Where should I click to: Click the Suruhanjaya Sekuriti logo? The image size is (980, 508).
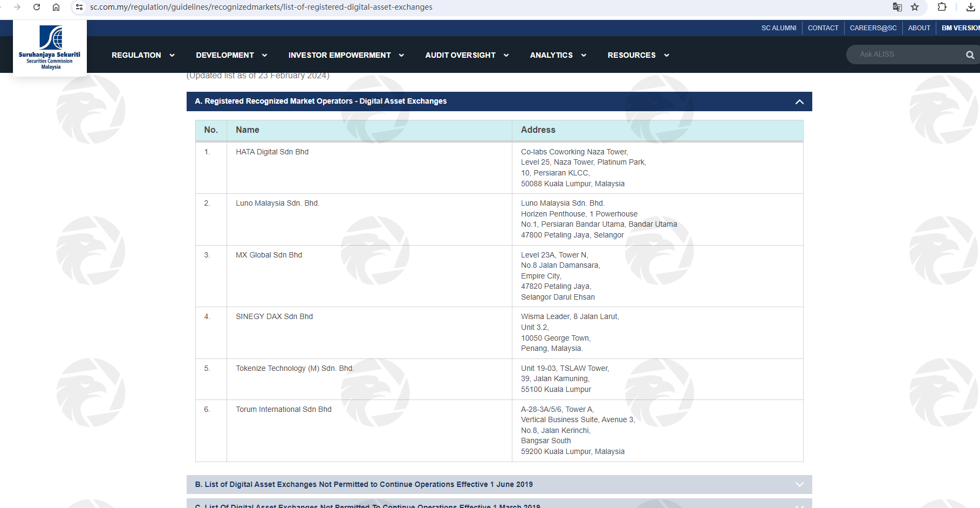tap(50, 48)
